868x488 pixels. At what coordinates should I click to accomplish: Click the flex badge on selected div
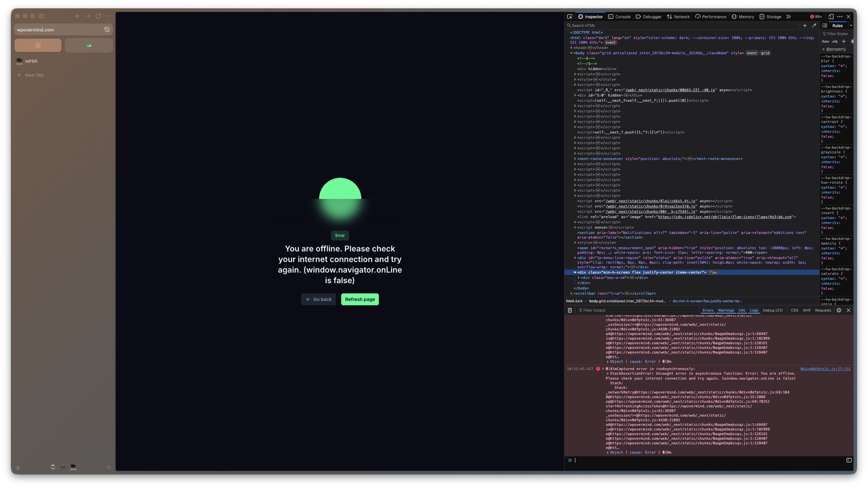point(713,273)
